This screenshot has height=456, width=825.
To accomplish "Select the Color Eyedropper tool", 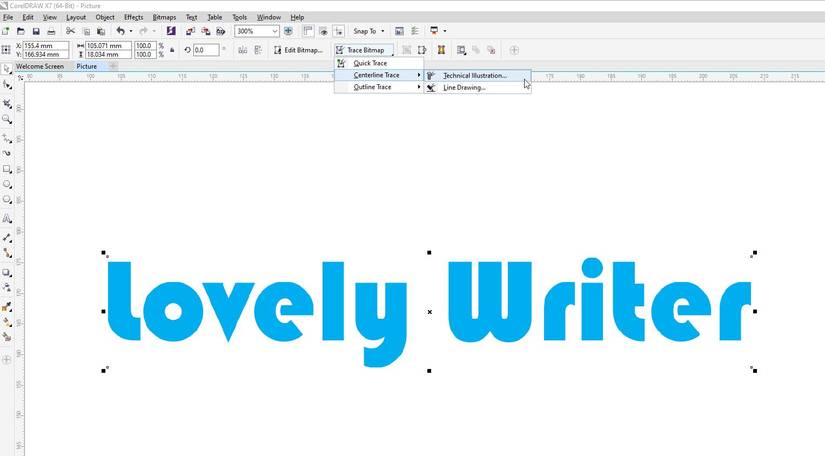I will click(x=7, y=307).
